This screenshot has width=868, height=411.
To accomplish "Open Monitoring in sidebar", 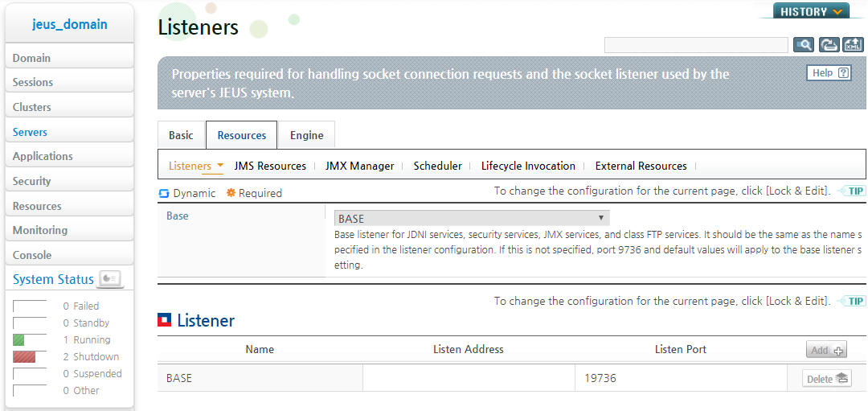I will click(x=70, y=230).
